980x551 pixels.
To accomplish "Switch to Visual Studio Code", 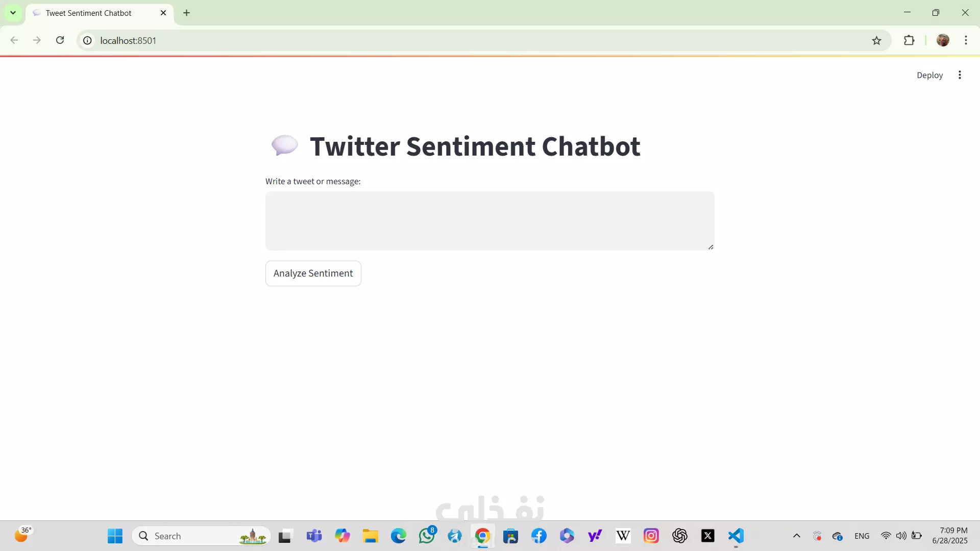I will click(736, 536).
